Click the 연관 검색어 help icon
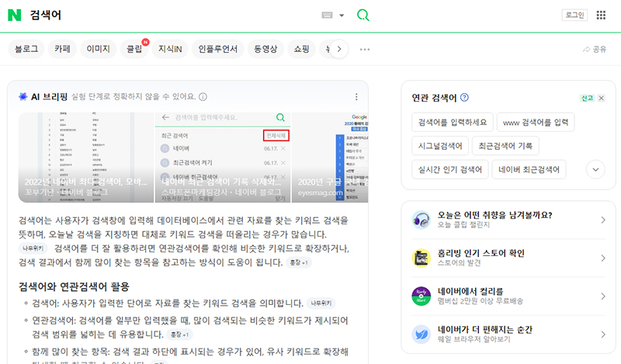621x364 pixels. pos(464,98)
